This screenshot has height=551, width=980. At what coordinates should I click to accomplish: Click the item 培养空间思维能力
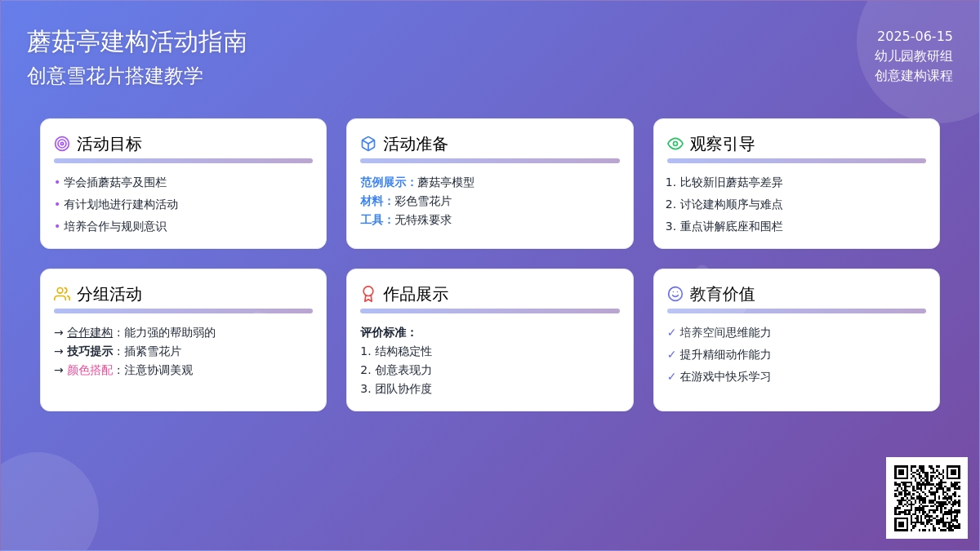pos(725,332)
